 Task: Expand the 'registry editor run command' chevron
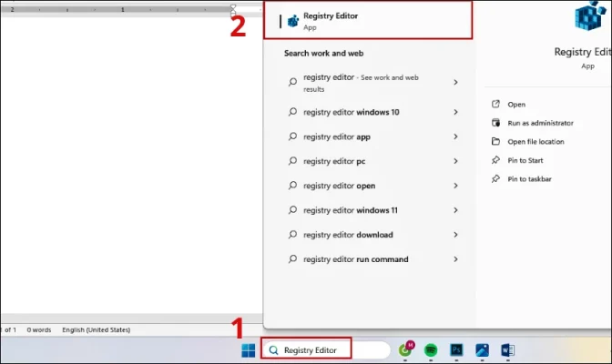tap(455, 259)
